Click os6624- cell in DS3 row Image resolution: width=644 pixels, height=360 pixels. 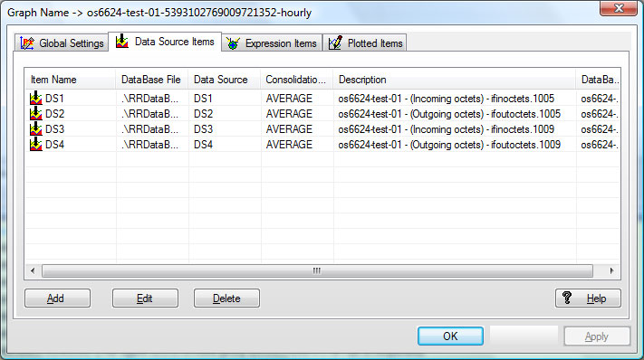[600, 129]
